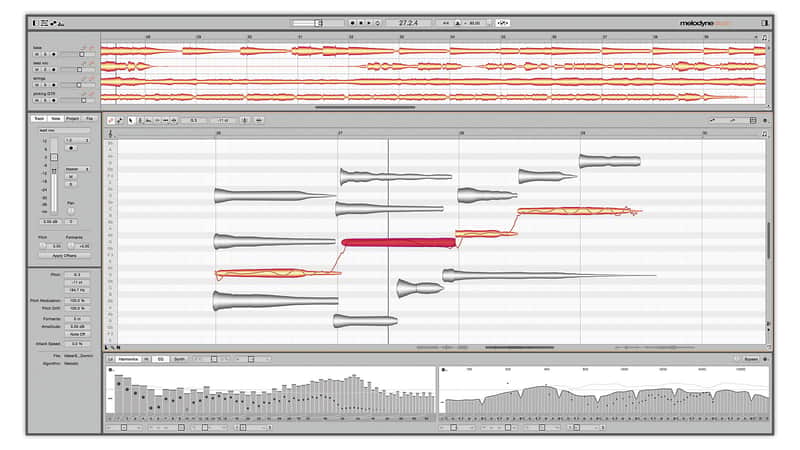This screenshot has width=800, height=450.
Task: Mute the bass track
Action: [37, 54]
